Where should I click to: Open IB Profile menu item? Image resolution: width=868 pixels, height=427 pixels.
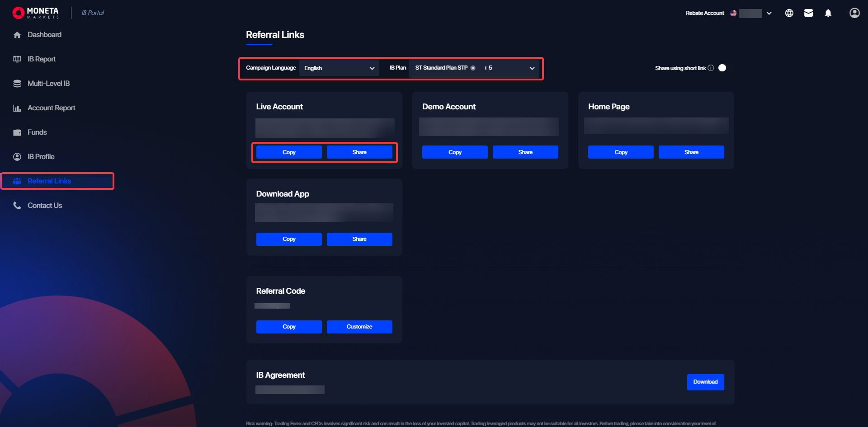41,157
